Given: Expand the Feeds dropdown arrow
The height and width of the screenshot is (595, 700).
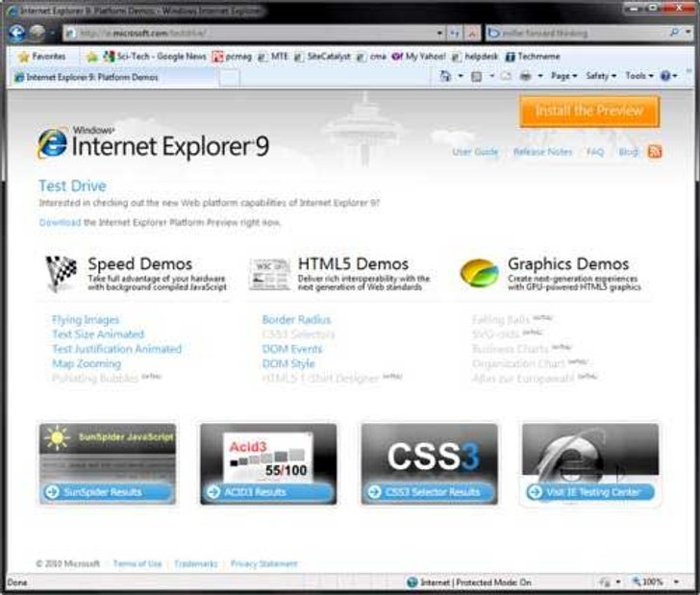Looking at the screenshot, I should 492,76.
